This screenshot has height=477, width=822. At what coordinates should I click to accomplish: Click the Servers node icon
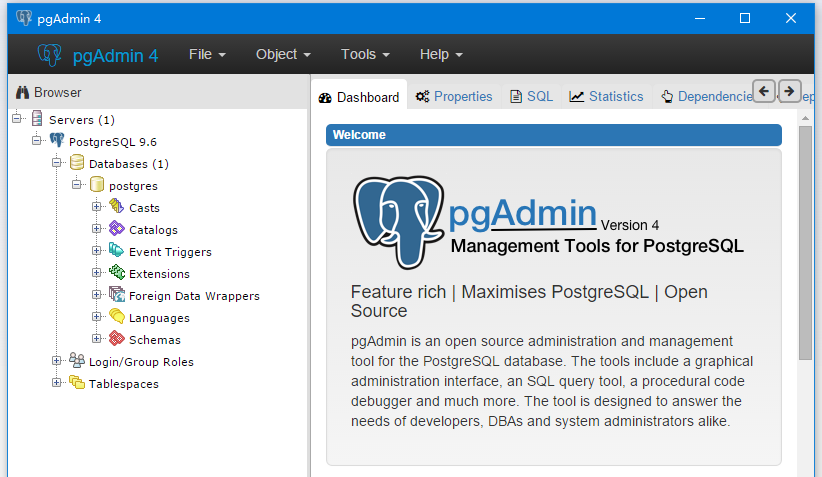coord(37,118)
